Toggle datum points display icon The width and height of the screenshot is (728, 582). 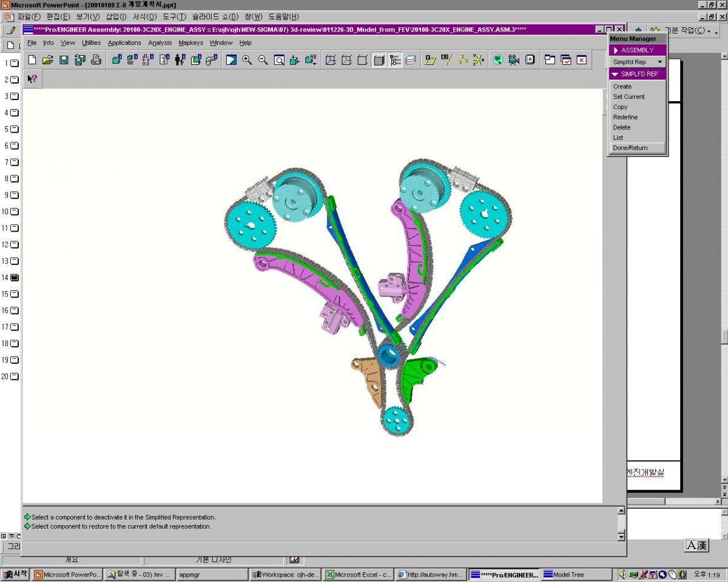click(x=463, y=59)
